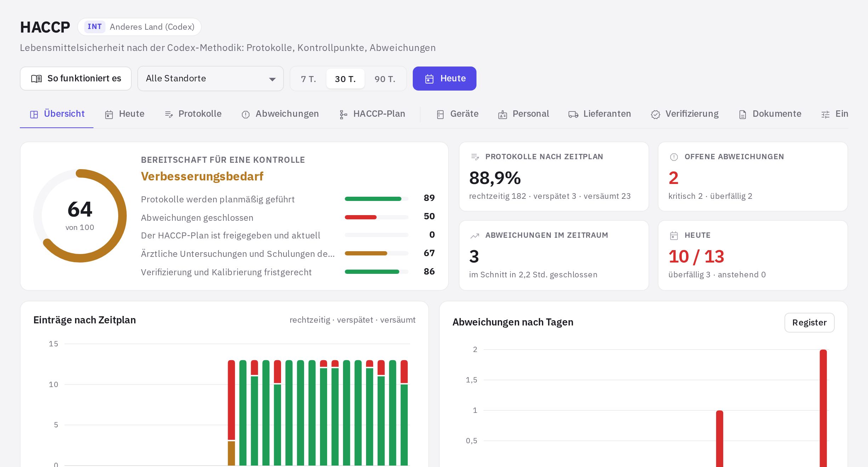868x467 pixels.
Task: Click the calendar icon in the Heute card
Action: tap(674, 236)
